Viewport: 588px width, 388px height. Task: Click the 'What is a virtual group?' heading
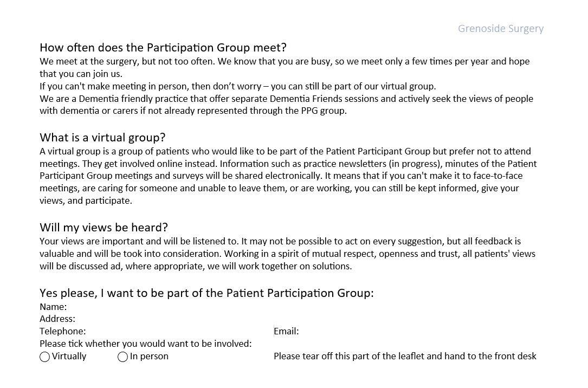(102, 138)
